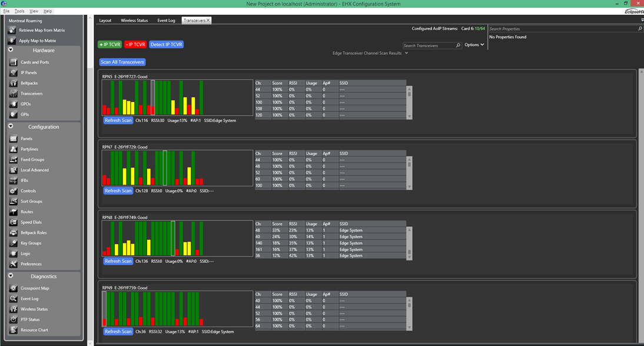Open the Partylines configuration icon
The height and width of the screenshot is (346, 644).
pyautogui.click(x=13, y=149)
